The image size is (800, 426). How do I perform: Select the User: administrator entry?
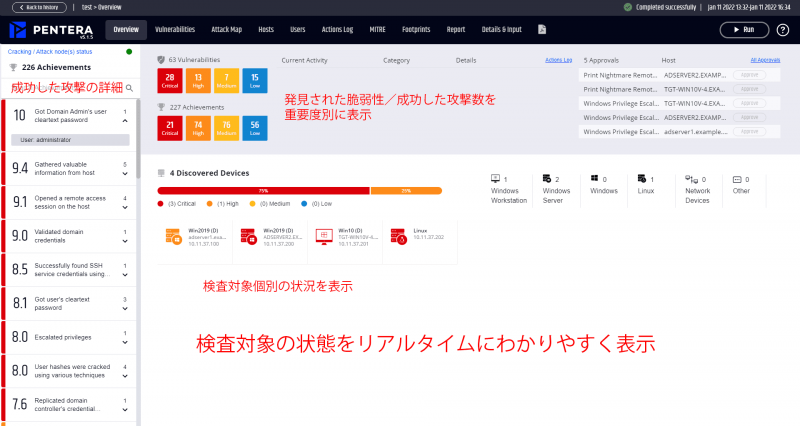tap(70, 140)
